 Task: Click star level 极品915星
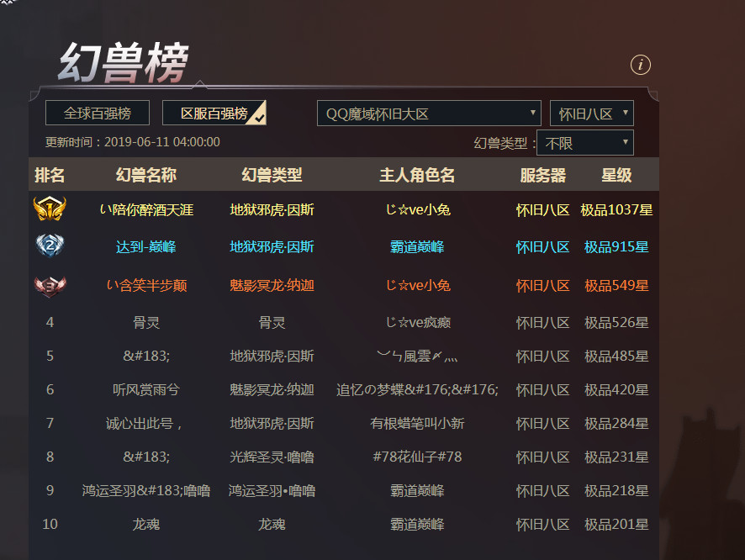[x=616, y=246]
